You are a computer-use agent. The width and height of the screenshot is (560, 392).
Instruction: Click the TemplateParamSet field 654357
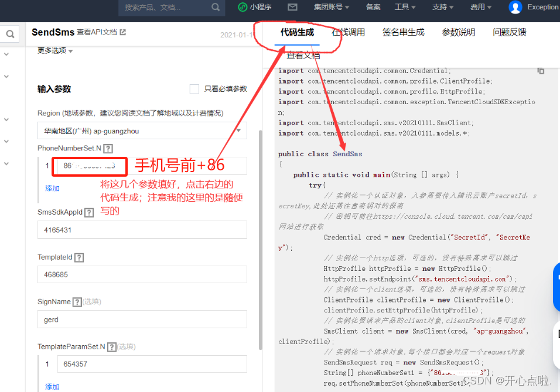tap(152, 364)
